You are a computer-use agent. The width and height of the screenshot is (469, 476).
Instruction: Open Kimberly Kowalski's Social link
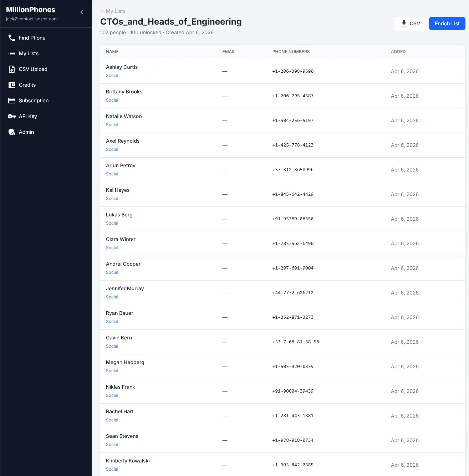point(112,469)
